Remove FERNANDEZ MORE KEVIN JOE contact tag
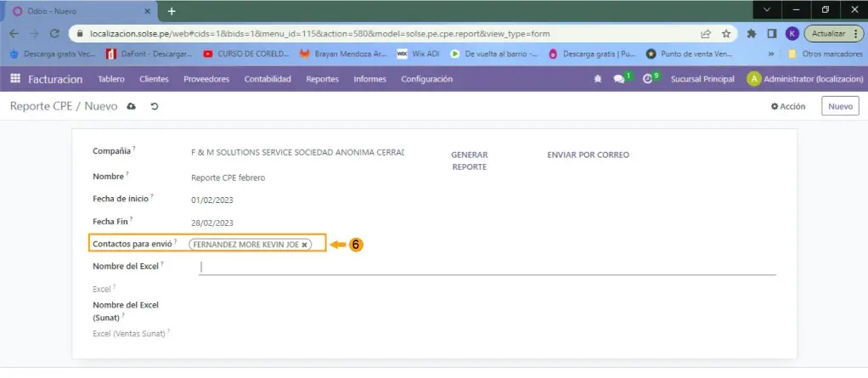This screenshot has height=378, width=868. pyautogui.click(x=305, y=245)
